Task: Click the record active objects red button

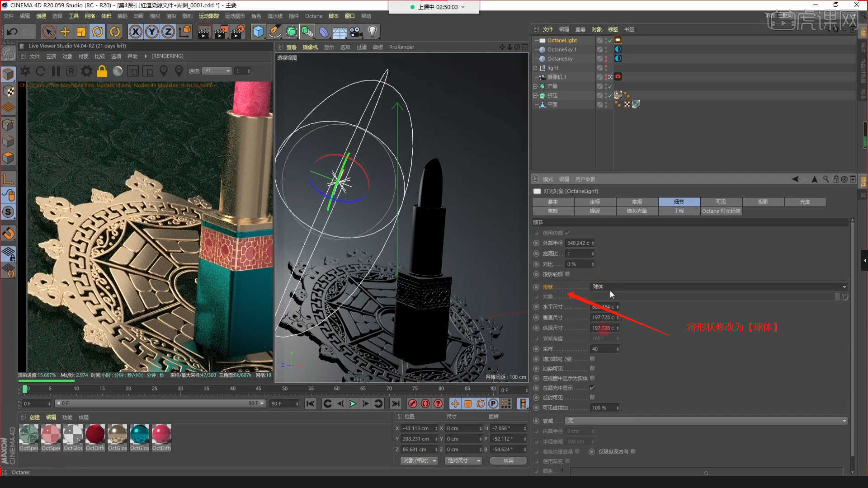Action: [x=412, y=404]
